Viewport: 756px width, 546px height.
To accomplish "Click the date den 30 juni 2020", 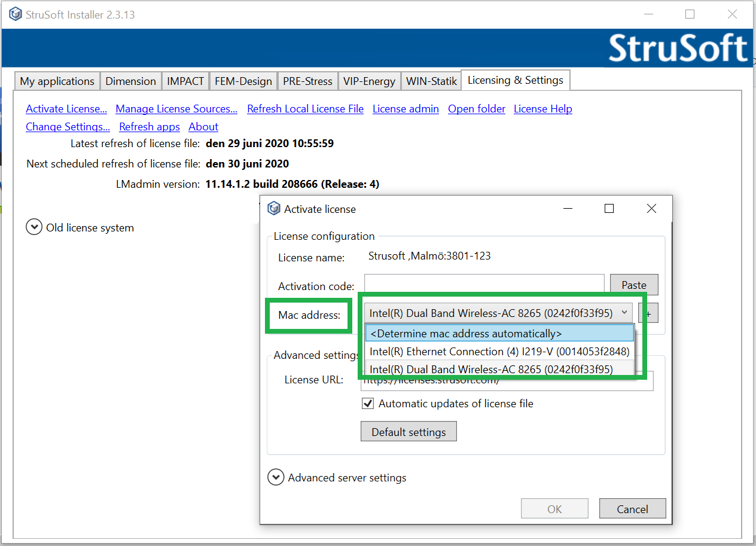I will [x=248, y=164].
